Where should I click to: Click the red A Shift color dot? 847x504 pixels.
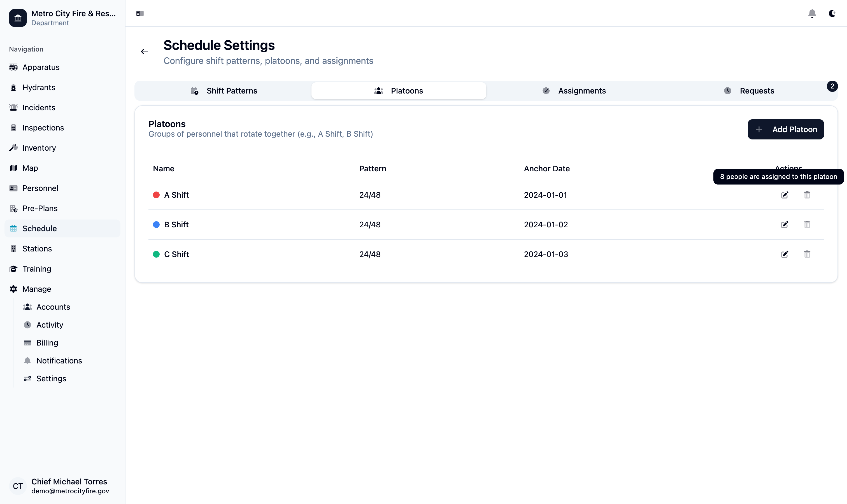point(156,195)
